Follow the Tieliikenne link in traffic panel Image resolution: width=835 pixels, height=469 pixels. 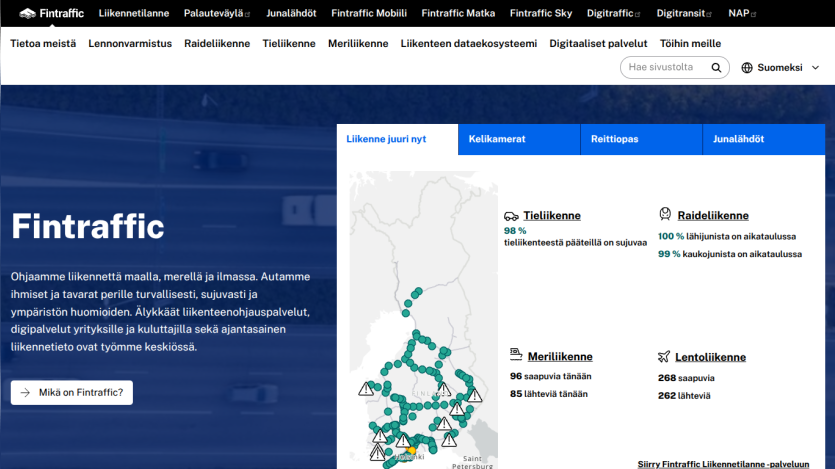tap(552, 216)
